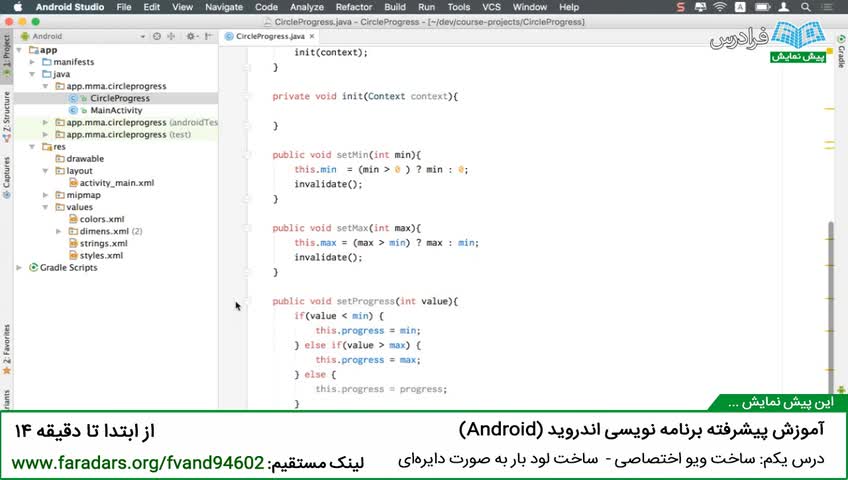Image resolution: width=848 pixels, height=480 pixels.
Task: Click the CircleProgress class icon
Action: [74, 98]
